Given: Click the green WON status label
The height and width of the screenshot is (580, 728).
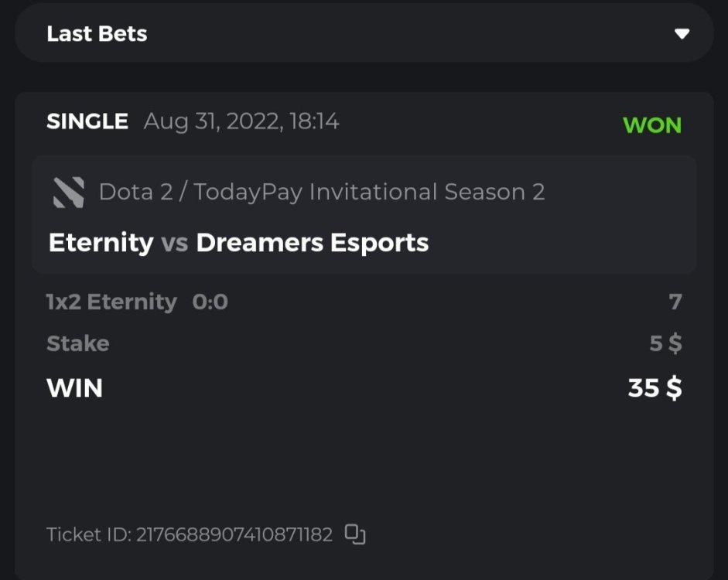Looking at the screenshot, I should pyautogui.click(x=651, y=125).
